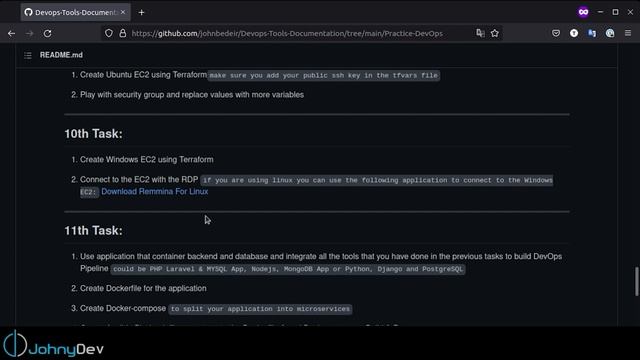
Task: Open the round profile extension icon
Action: 610,33
